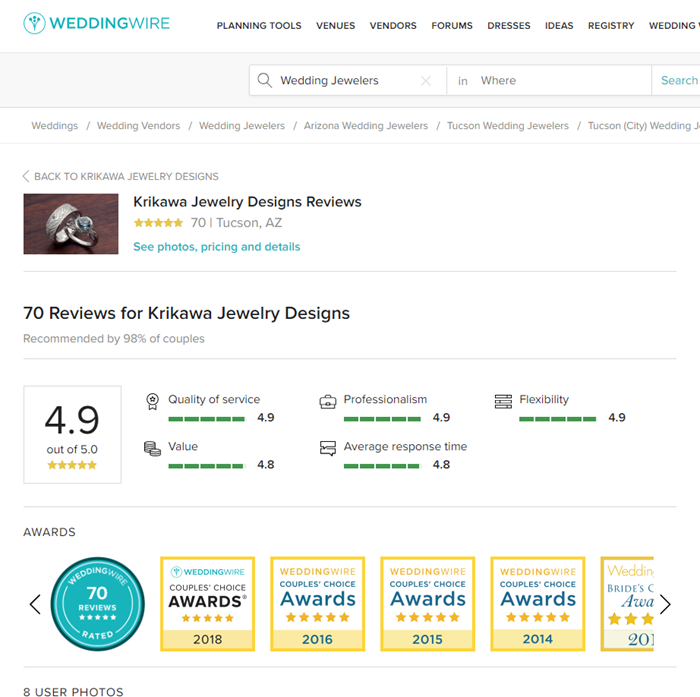
Task: Go to Weddings breadcrumb
Action: click(54, 126)
